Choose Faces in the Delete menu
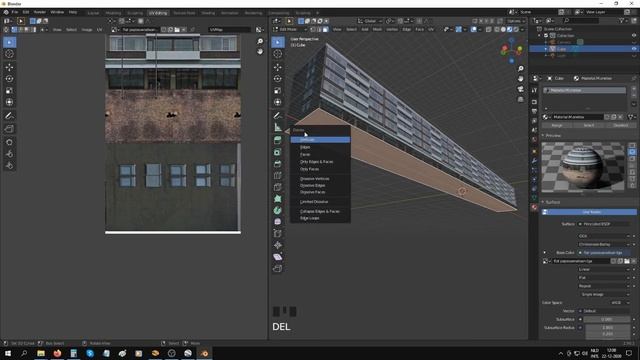The image size is (640, 360). point(320,154)
